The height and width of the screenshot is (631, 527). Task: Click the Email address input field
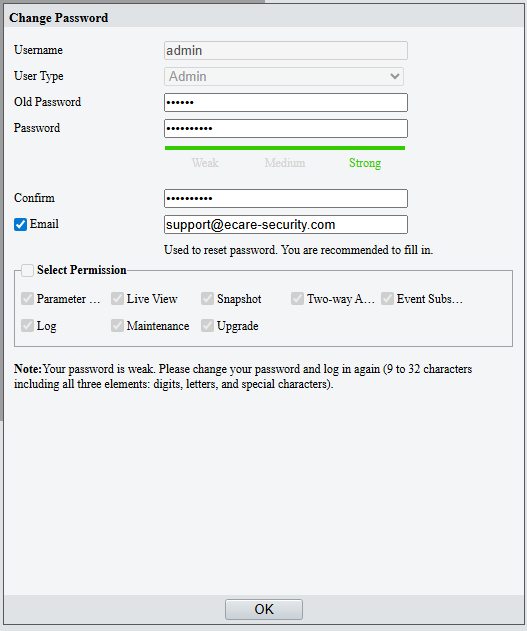pyautogui.click(x=286, y=225)
